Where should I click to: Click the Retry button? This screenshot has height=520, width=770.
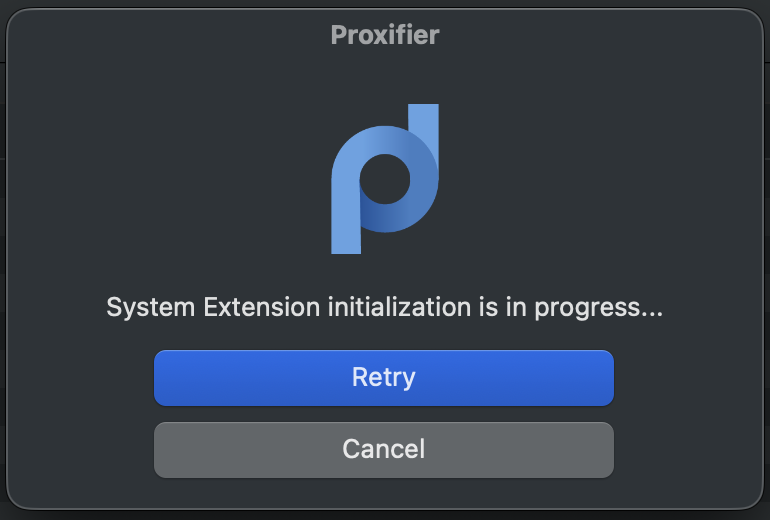click(384, 378)
